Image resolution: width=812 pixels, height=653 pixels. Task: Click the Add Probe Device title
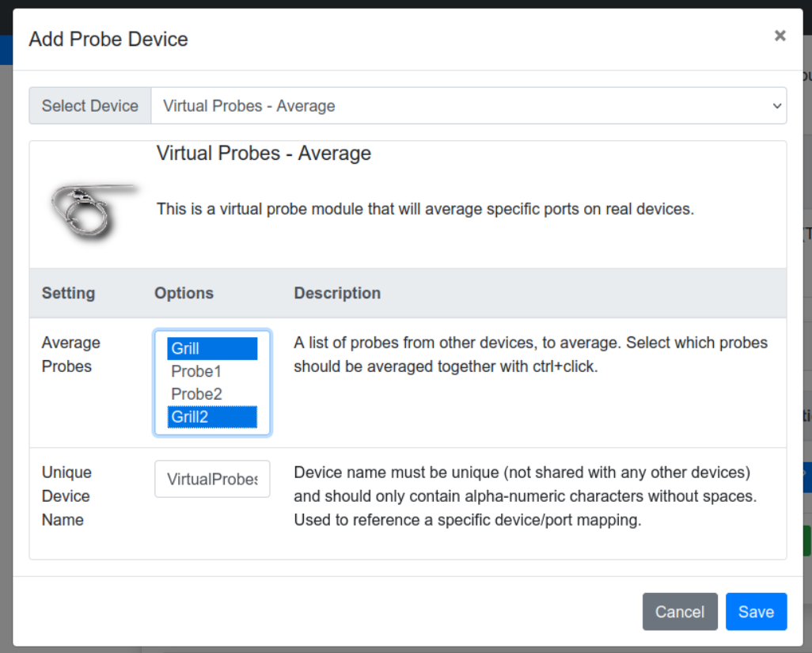click(x=108, y=39)
